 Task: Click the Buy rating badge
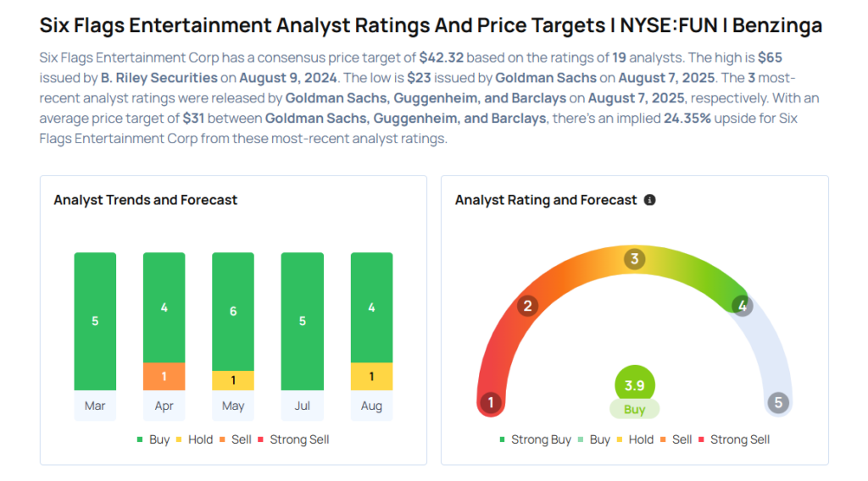tap(634, 410)
